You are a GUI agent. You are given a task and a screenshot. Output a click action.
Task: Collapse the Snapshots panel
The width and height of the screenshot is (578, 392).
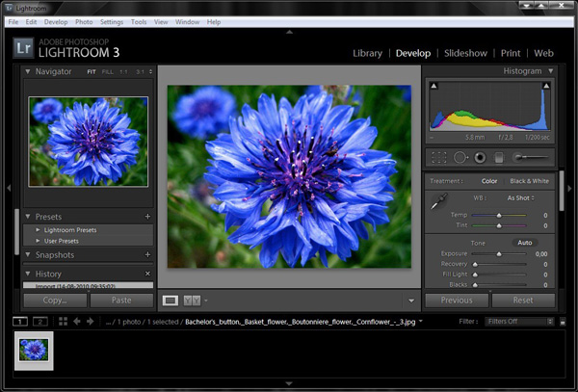(x=28, y=254)
